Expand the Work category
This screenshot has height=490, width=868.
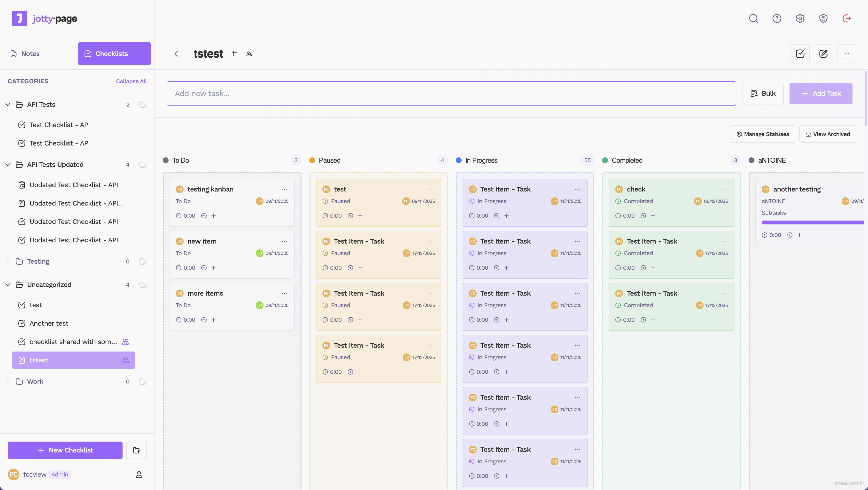click(x=8, y=382)
